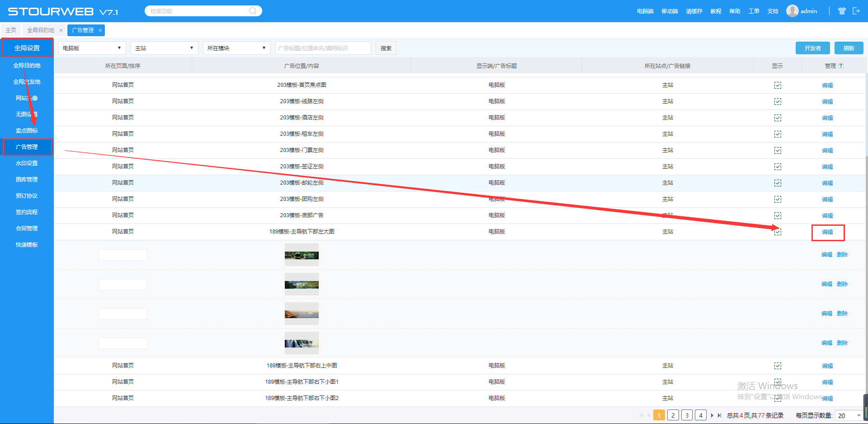Click the skin theme t-shirt icon
The image size is (868, 424).
(841, 11)
